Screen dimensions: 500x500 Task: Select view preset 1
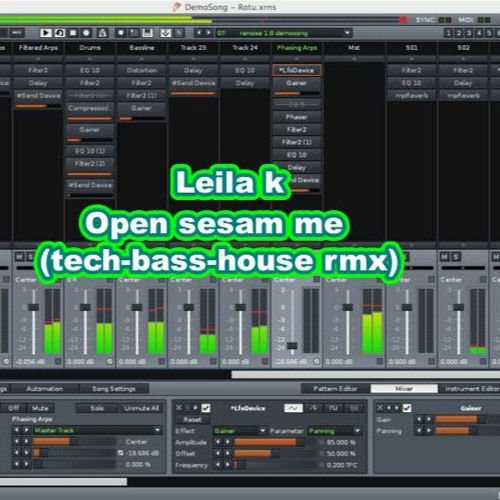(448, 33)
